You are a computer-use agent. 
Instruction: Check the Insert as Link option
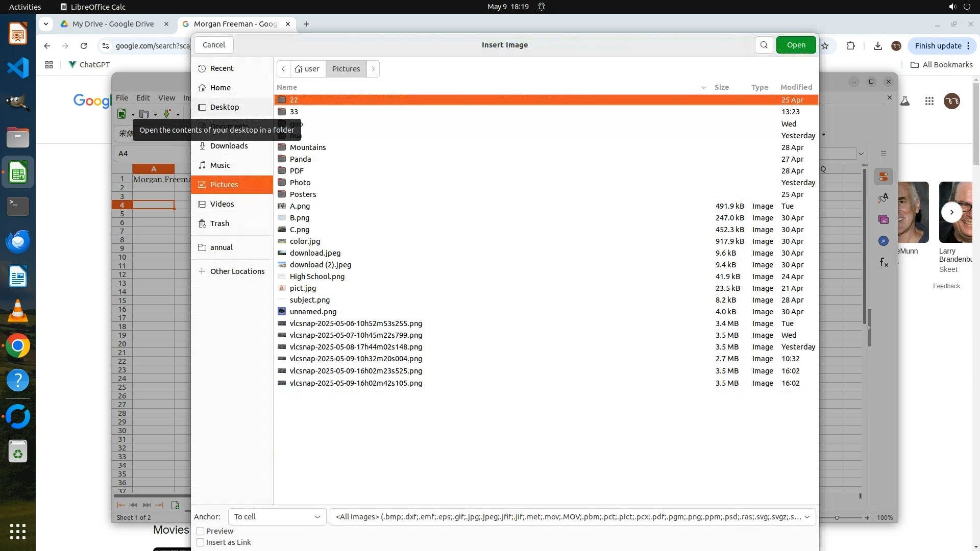pos(200,542)
